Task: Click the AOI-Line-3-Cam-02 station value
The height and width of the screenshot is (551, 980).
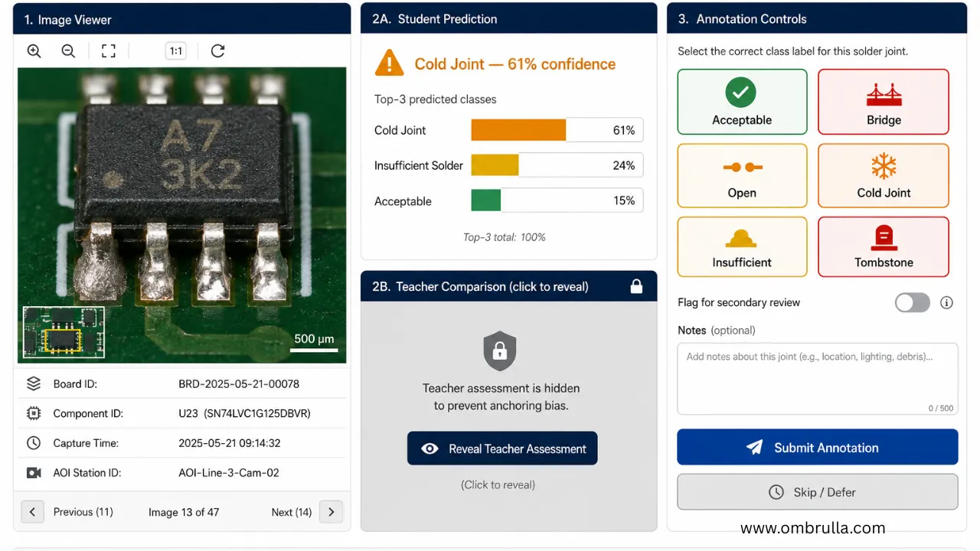Action: tap(229, 473)
